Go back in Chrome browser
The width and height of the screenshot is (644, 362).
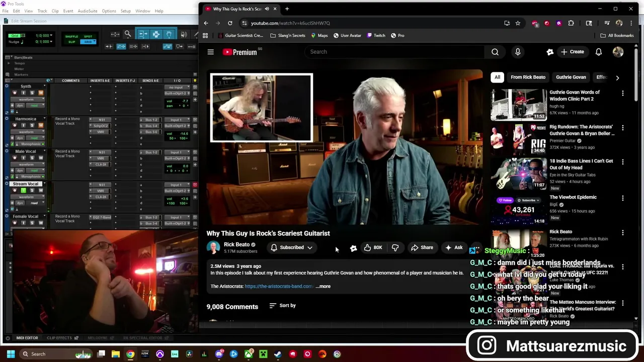(206, 23)
